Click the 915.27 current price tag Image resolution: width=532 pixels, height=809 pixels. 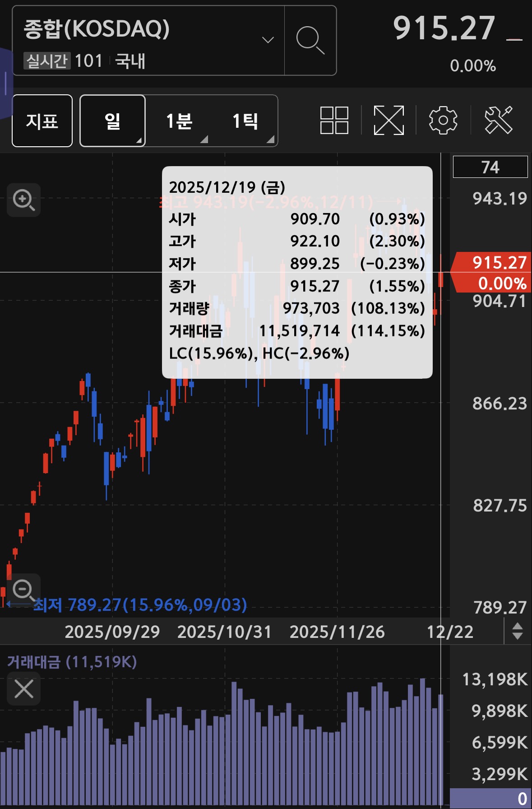pos(492,273)
